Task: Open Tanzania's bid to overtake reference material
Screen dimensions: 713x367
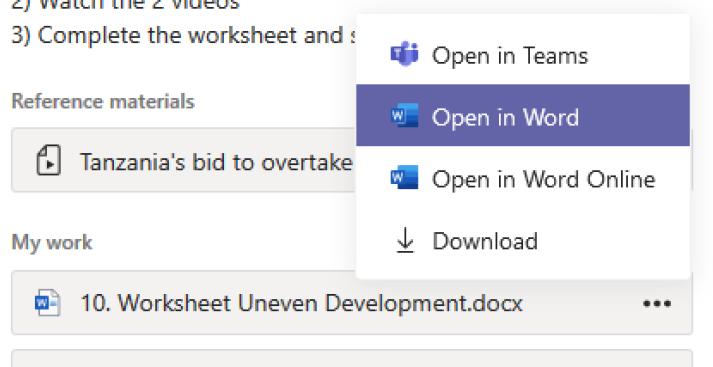Action: click(x=184, y=160)
